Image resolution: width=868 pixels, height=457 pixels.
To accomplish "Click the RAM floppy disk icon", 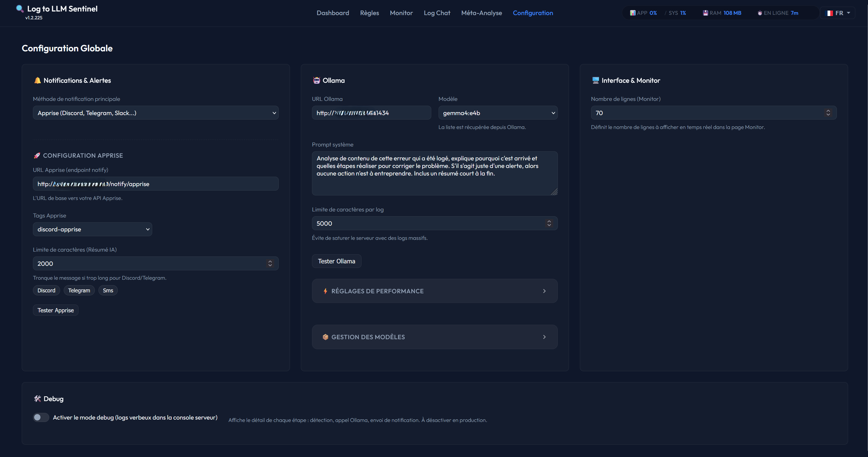I will [705, 13].
